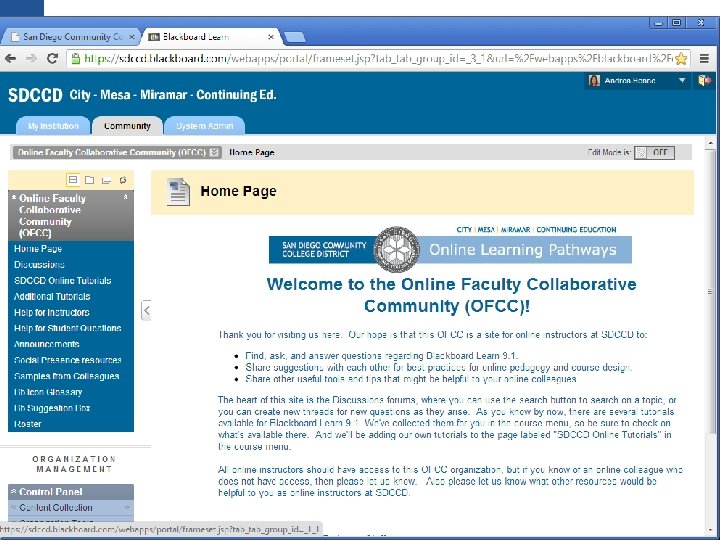Go forward in browser
The height and width of the screenshot is (540, 720).
(31, 58)
